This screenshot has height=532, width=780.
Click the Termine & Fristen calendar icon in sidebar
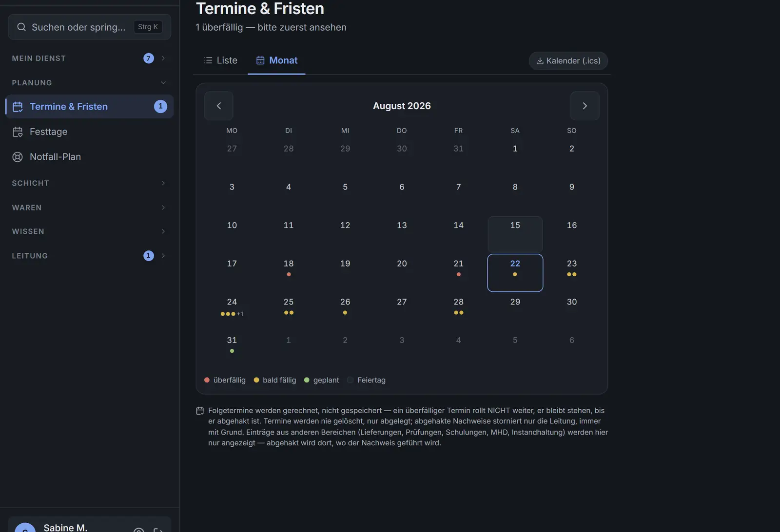click(x=18, y=107)
